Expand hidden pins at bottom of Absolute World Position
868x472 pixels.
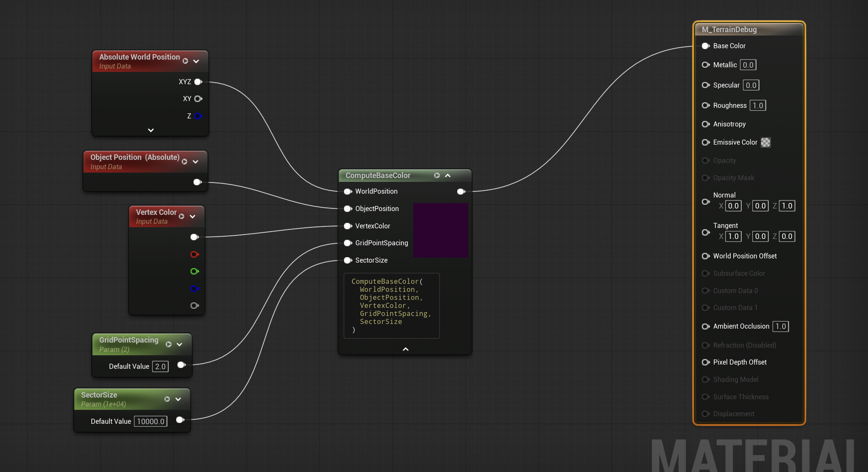[151, 130]
